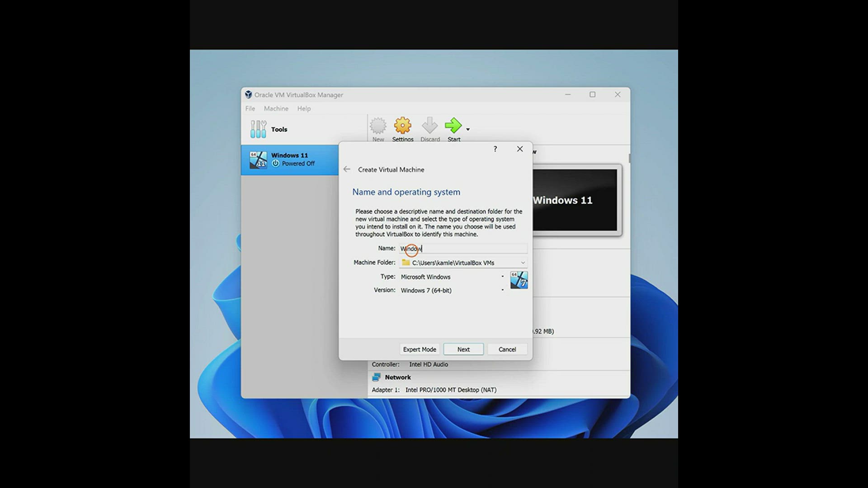Screen dimensions: 868x488
Task: Open the Machine menu
Action: (x=276, y=108)
